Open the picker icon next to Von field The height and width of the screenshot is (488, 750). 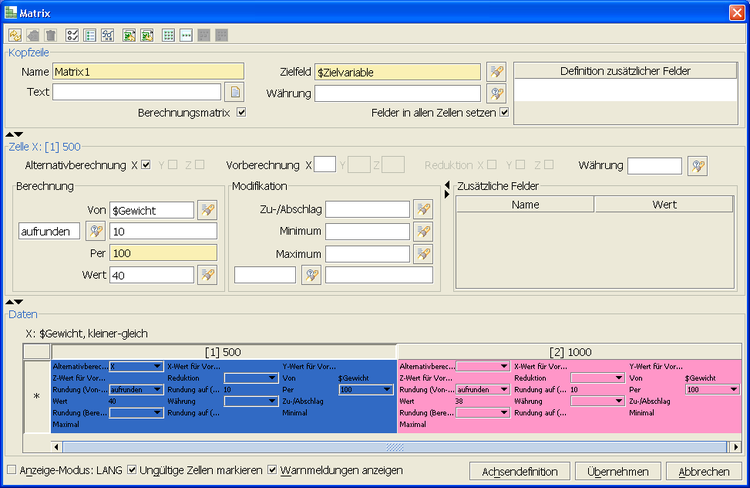tap(207, 209)
